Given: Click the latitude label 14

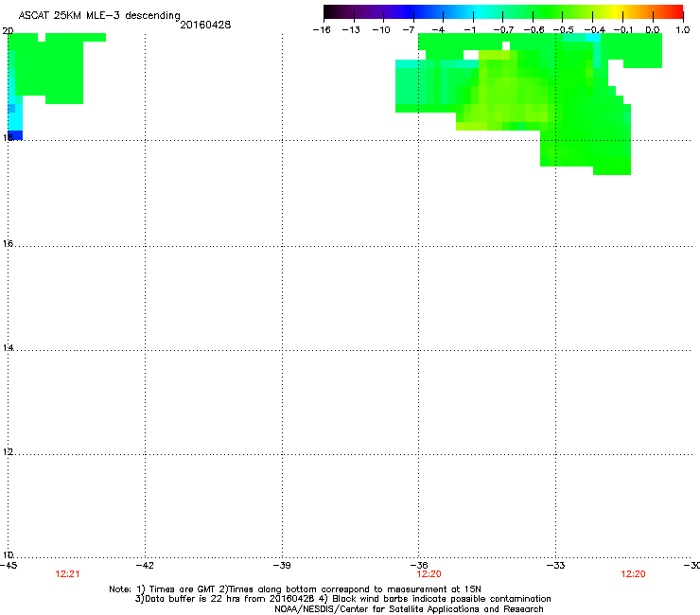Looking at the screenshot, I should [x=8, y=348].
